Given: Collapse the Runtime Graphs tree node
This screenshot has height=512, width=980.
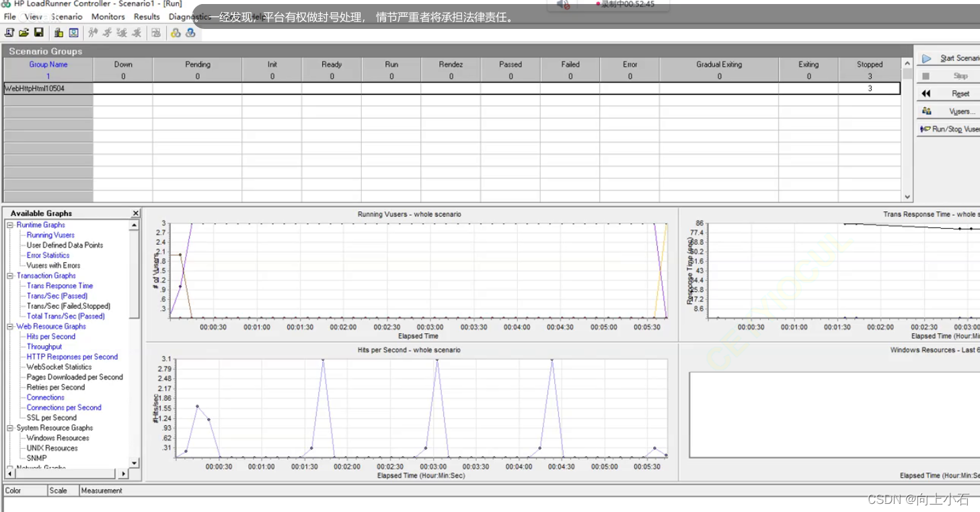Looking at the screenshot, I should point(10,225).
